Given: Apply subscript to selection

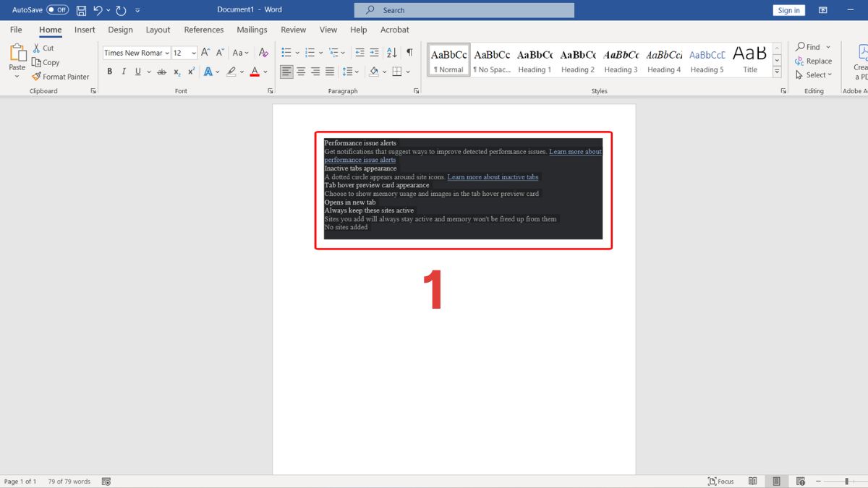Looking at the screenshot, I should (176, 72).
